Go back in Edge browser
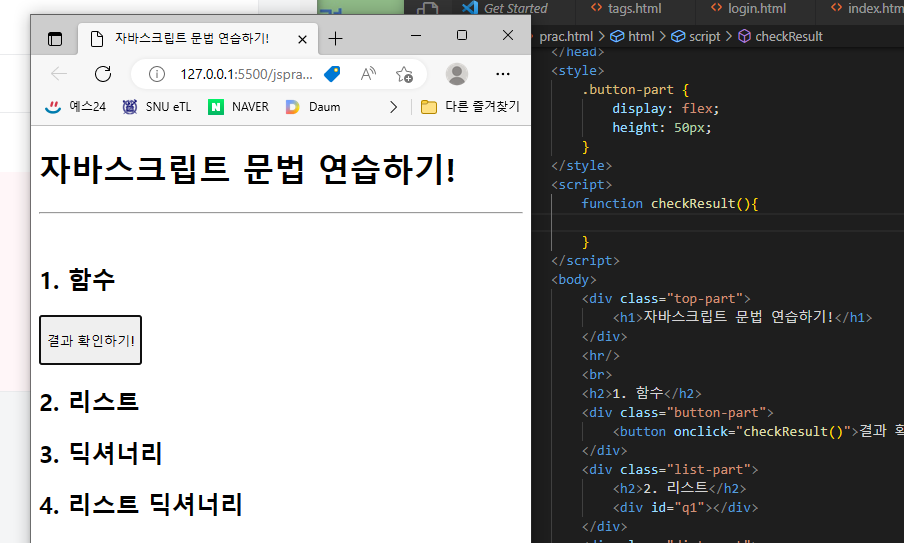The width and height of the screenshot is (904, 543). (59, 74)
